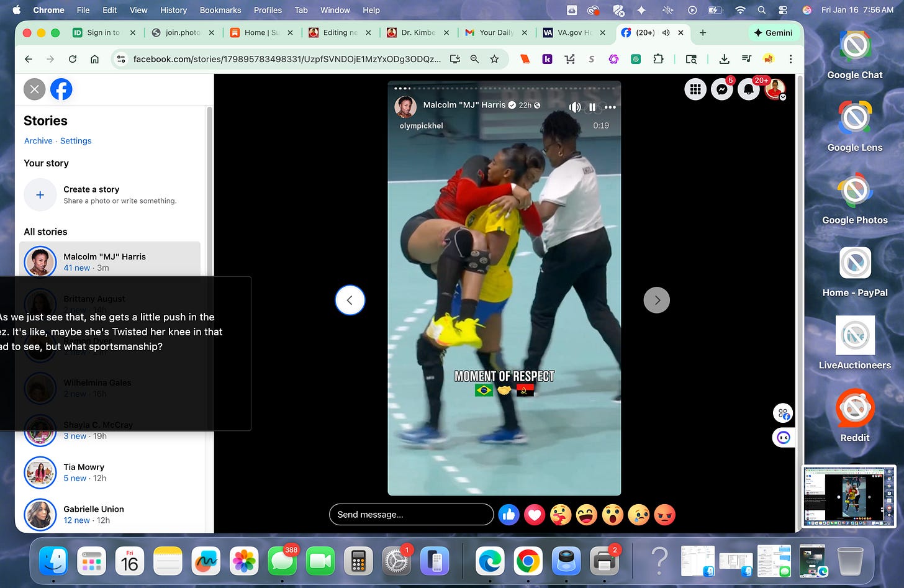Image resolution: width=904 pixels, height=588 pixels.
Task: React with the Love heart
Action: [535, 515]
